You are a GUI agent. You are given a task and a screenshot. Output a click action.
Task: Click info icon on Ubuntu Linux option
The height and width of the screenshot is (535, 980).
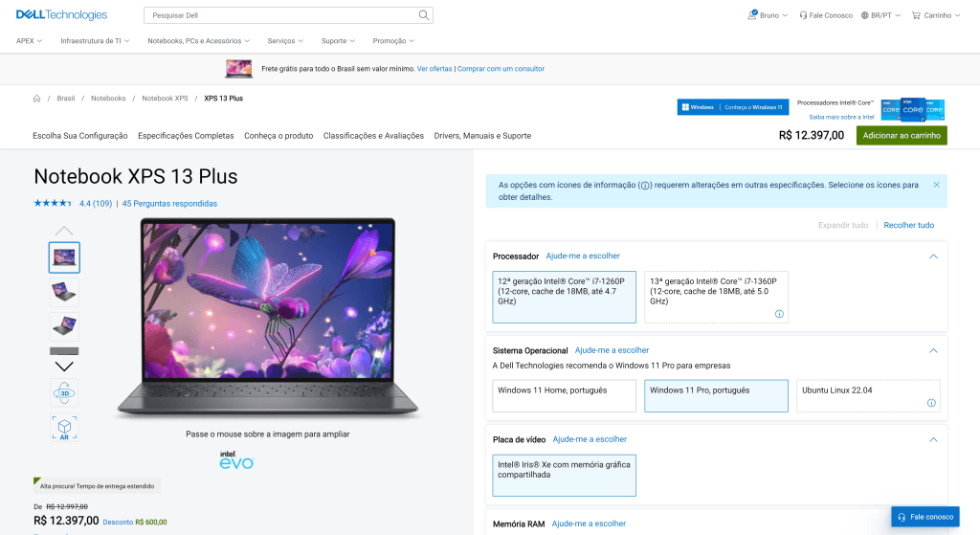(x=931, y=403)
